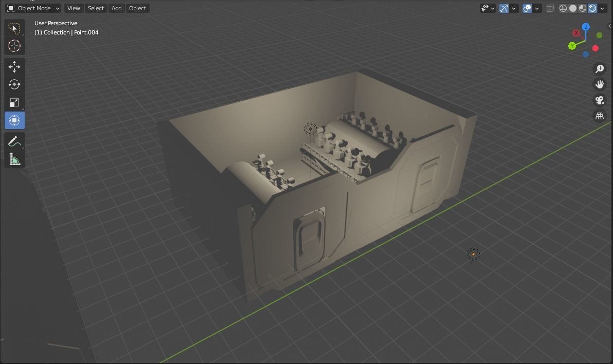Screen dimensions: 613x364
Task: Click the pan view hand icon
Action: pos(599,84)
